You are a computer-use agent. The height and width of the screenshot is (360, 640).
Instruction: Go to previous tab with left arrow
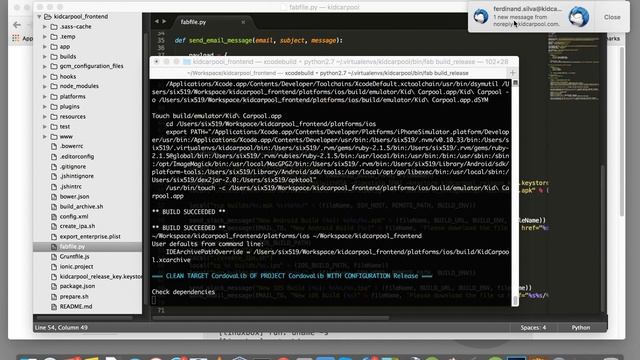156,21
